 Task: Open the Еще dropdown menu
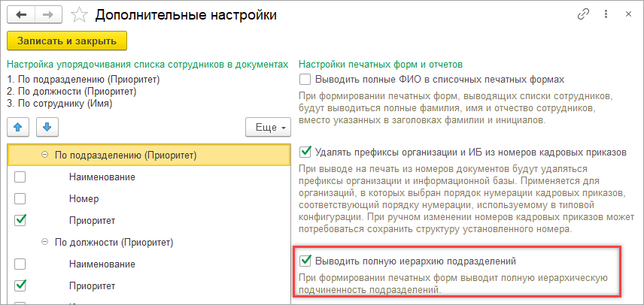tap(268, 128)
